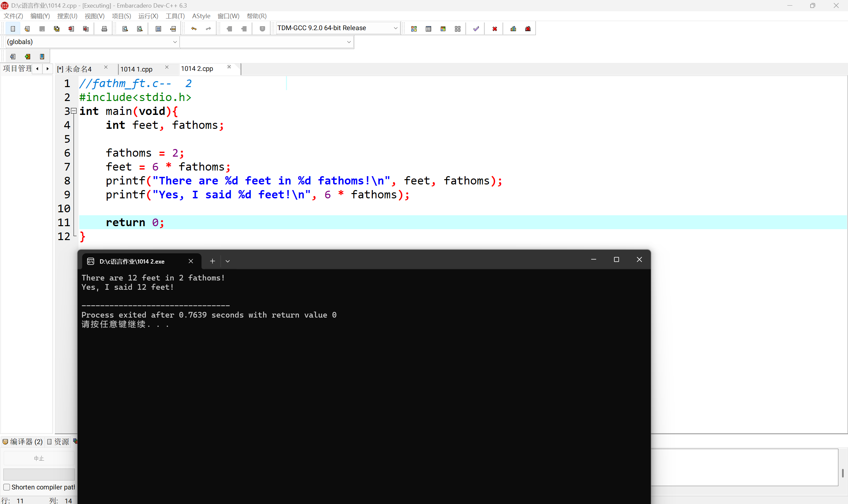Click the Undo arrow icon
The image size is (848, 504).
[x=194, y=29]
